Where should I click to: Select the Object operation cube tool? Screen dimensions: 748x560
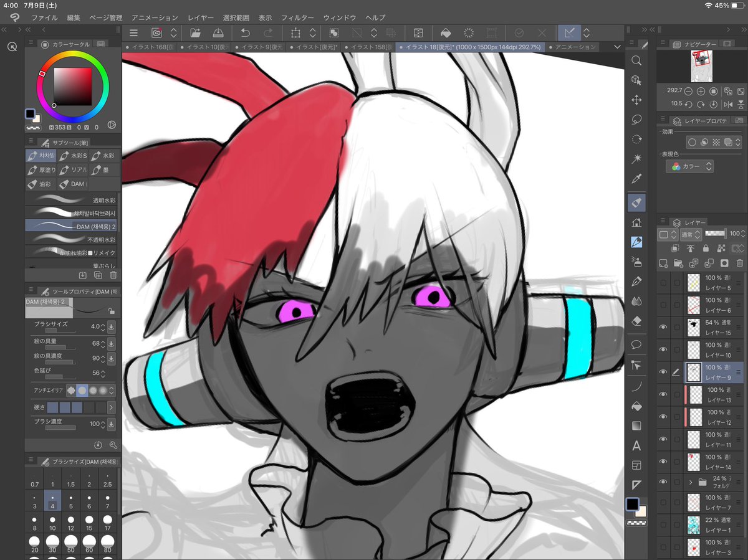click(x=636, y=80)
